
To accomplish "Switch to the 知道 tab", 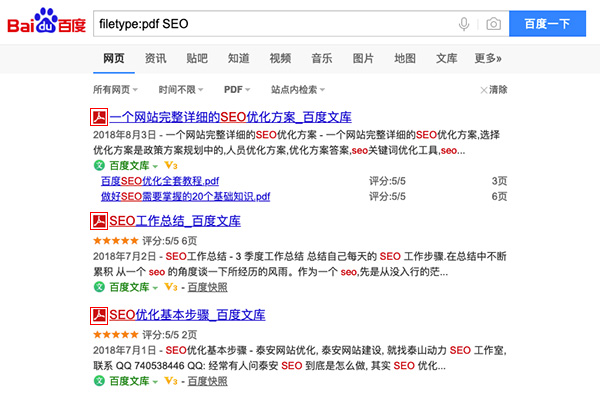I will 238,58.
